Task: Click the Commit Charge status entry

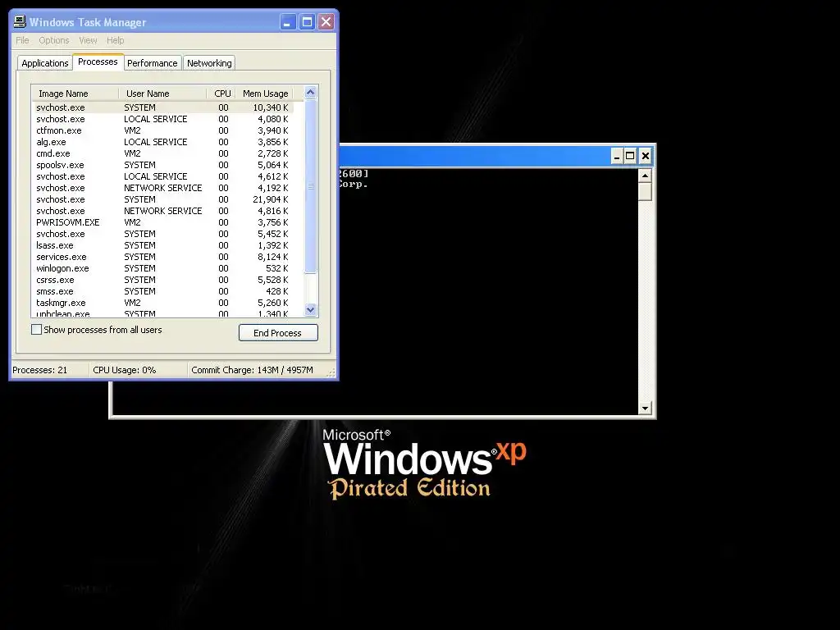Action: tap(257, 370)
